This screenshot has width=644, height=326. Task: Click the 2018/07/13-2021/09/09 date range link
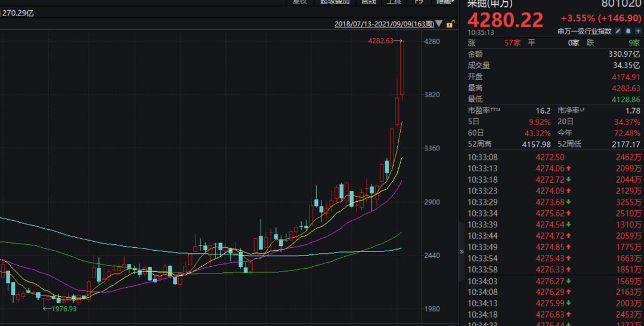(384, 24)
